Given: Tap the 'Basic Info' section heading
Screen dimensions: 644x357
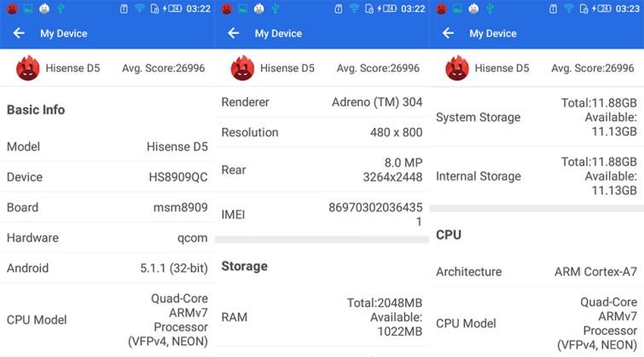Looking at the screenshot, I should 36,110.
